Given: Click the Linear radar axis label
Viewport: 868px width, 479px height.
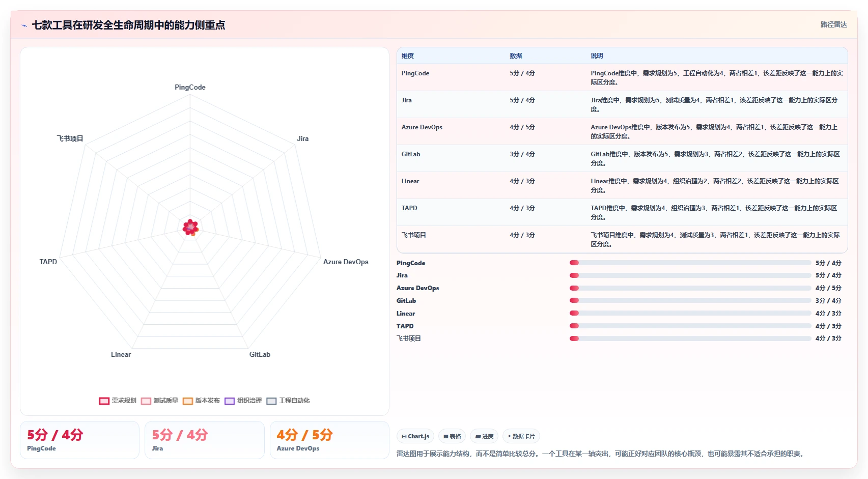Looking at the screenshot, I should coord(121,354).
